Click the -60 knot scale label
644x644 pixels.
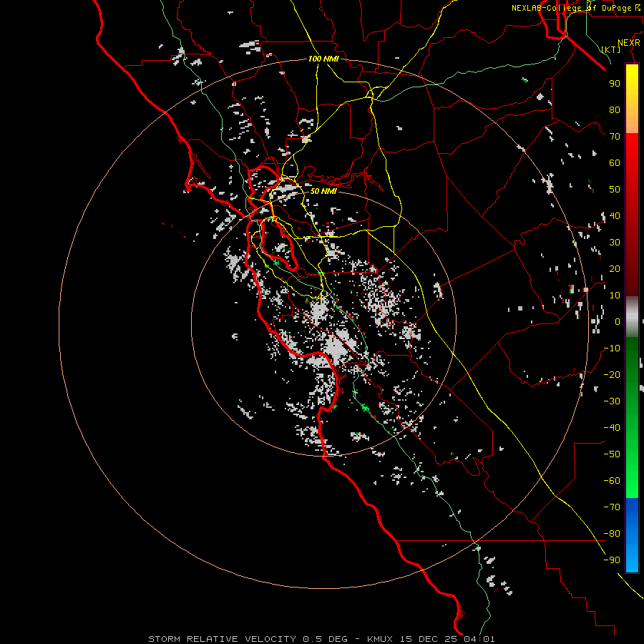pyautogui.click(x=612, y=481)
